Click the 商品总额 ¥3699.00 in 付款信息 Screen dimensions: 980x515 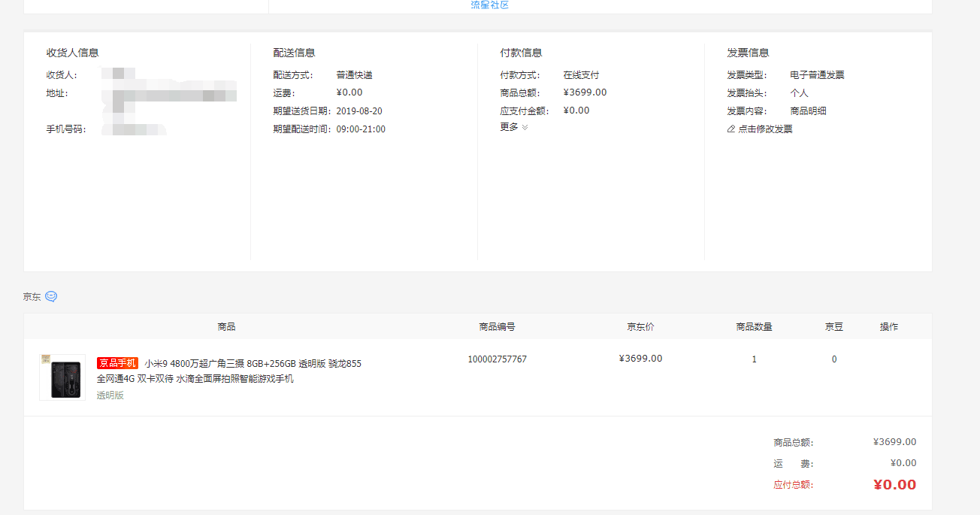tap(585, 92)
